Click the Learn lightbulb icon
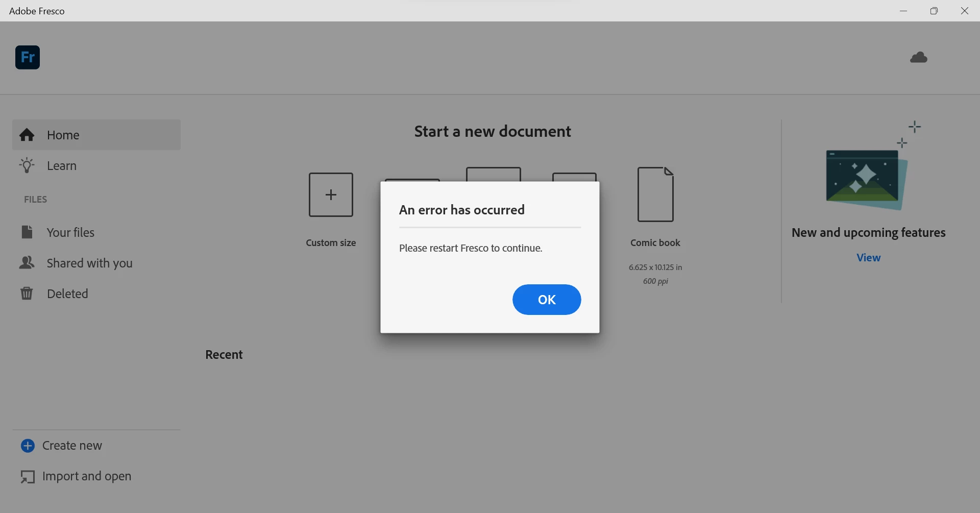980x513 pixels. point(27,165)
